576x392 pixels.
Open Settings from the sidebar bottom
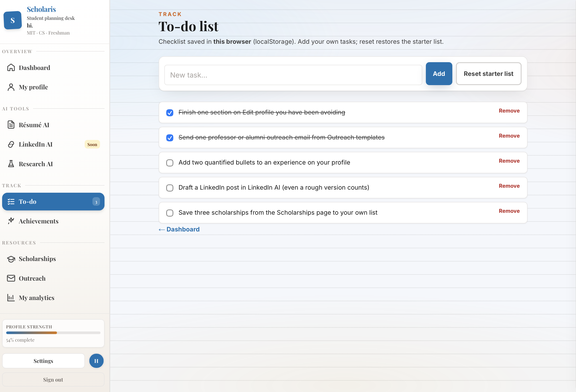(43, 361)
